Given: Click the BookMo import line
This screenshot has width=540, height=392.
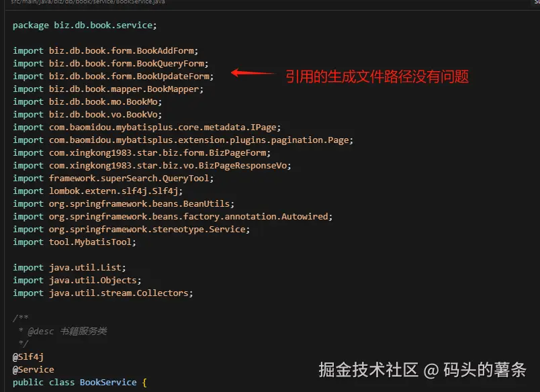Looking at the screenshot, I should (x=87, y=101).
